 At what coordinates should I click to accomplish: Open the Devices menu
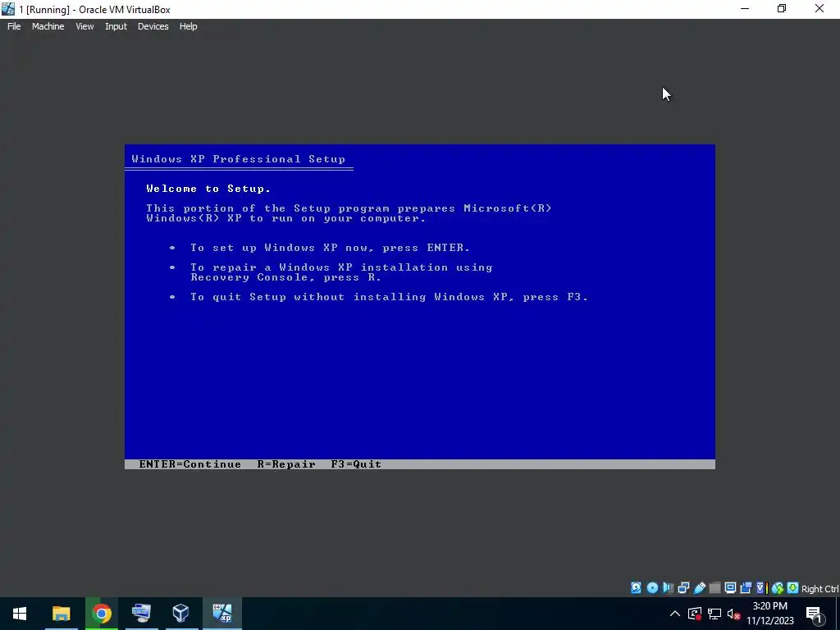click(x=153, y=26)
